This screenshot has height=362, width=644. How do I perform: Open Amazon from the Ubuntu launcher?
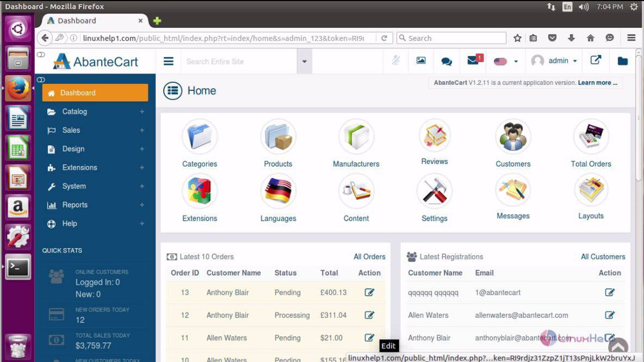19,207
